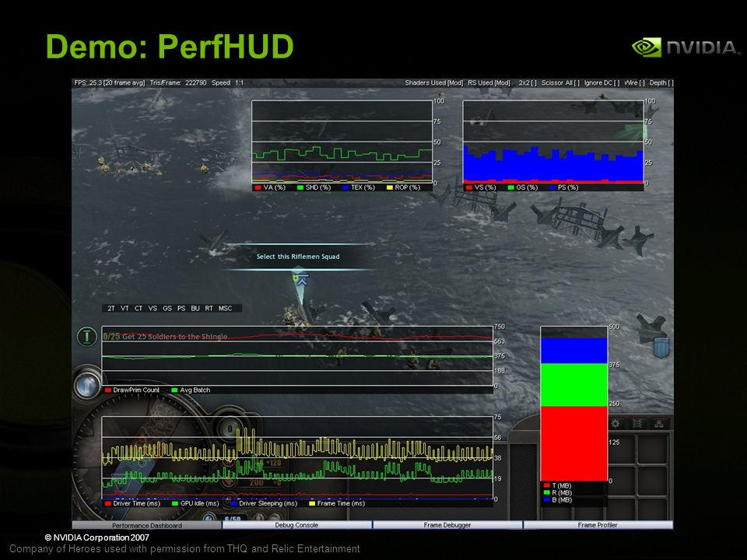Toggle the BU flag in flag bar
747x560 pixels.
tap(195, 309)
